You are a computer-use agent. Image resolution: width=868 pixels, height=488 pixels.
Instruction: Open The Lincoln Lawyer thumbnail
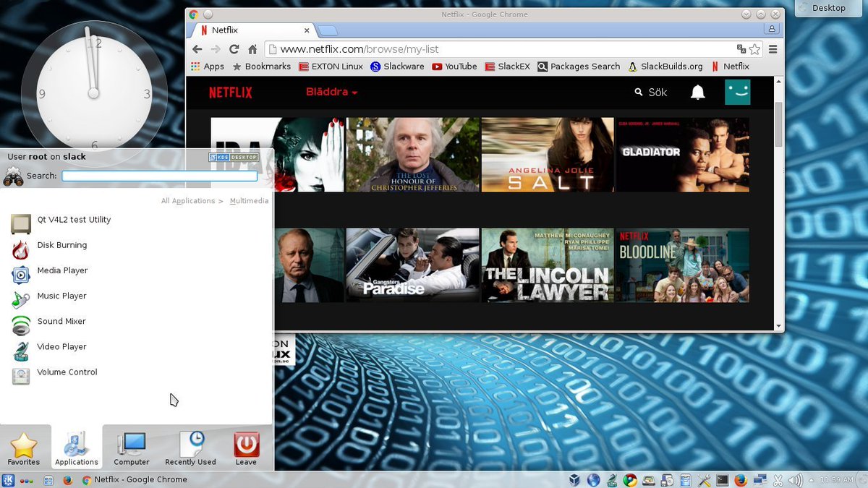(x=548, y=265)
